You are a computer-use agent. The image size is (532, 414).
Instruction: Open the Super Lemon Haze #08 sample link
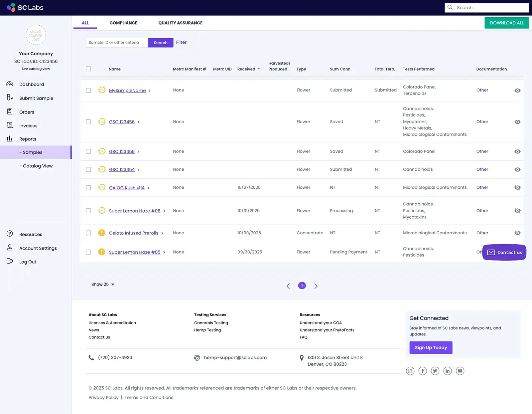click(x=135, y=211)
